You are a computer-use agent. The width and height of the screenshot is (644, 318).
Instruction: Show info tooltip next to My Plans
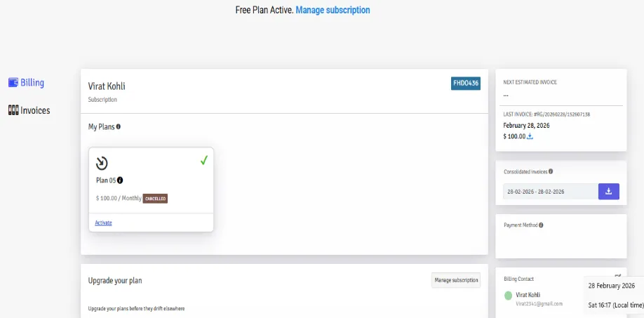point(119,126)
